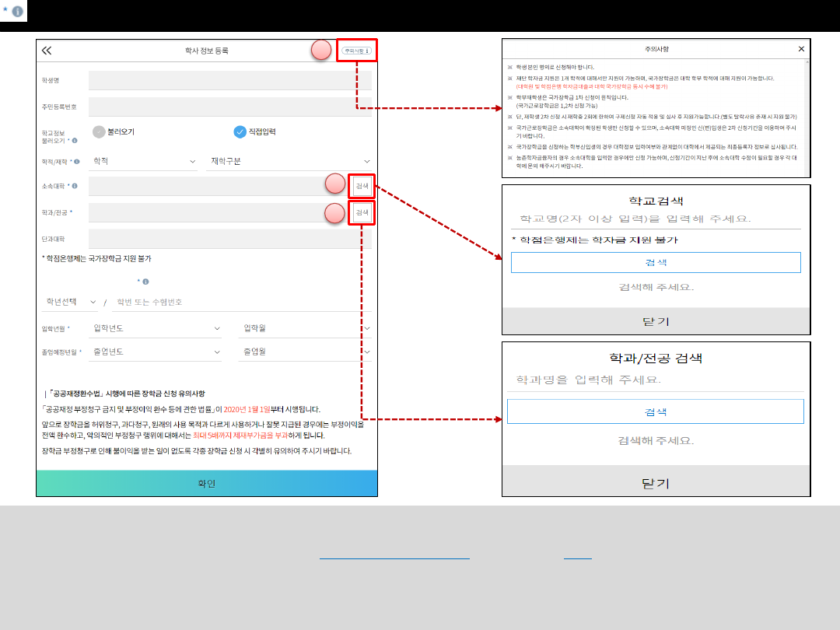This screenshot has width=840, height=630.
Task: Click the info icon next to 학적/재학
Action: (x=76, y=162)
